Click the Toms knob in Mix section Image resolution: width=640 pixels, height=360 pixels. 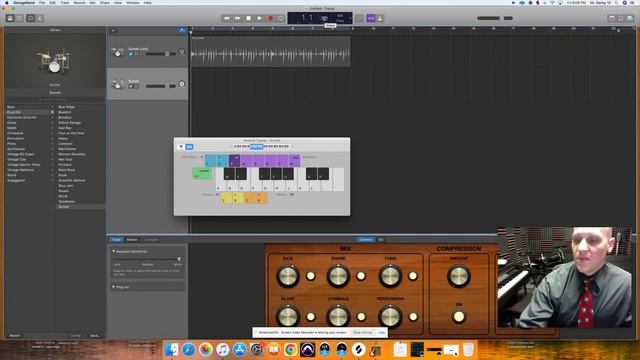[390, 276]
